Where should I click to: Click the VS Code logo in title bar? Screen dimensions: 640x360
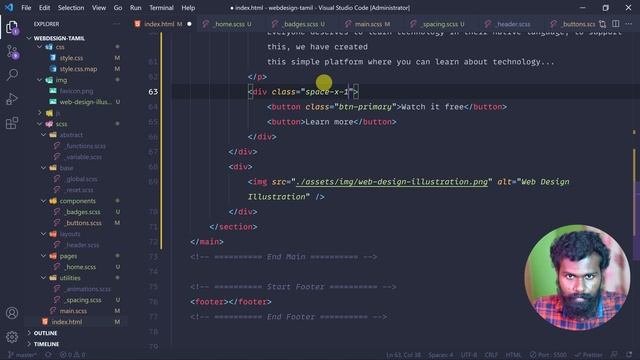click(x=9, y=7)
